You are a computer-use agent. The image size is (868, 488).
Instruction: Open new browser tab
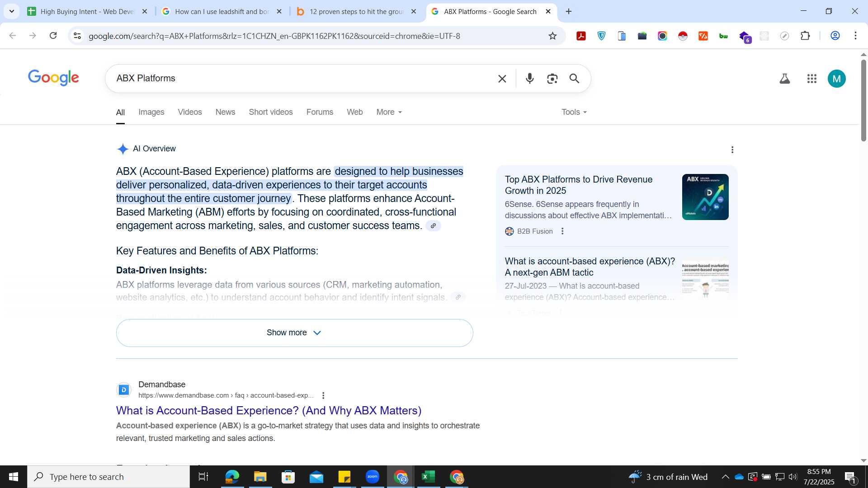(x=569, y=12)
